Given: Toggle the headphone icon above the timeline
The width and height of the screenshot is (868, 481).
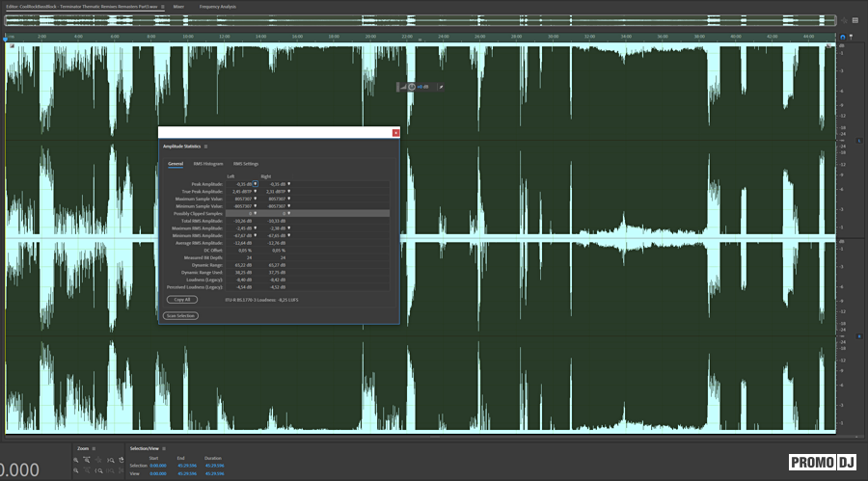Looking at the screenshot, I should pyautogui.click(x=842, y=37).
